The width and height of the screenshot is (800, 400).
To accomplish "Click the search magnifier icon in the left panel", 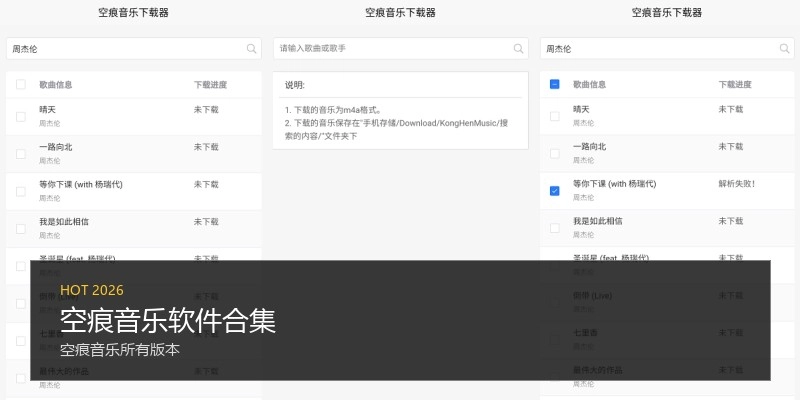I will [x=252, y=48].
